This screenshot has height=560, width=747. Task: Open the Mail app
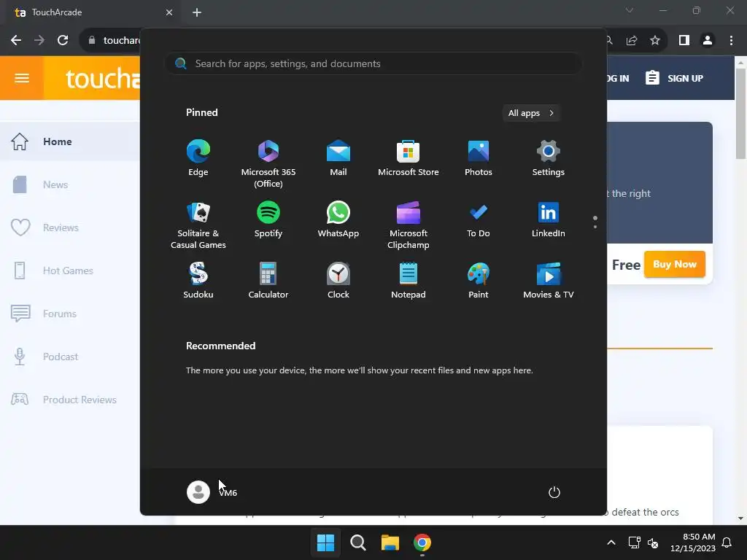pos(338,158)
